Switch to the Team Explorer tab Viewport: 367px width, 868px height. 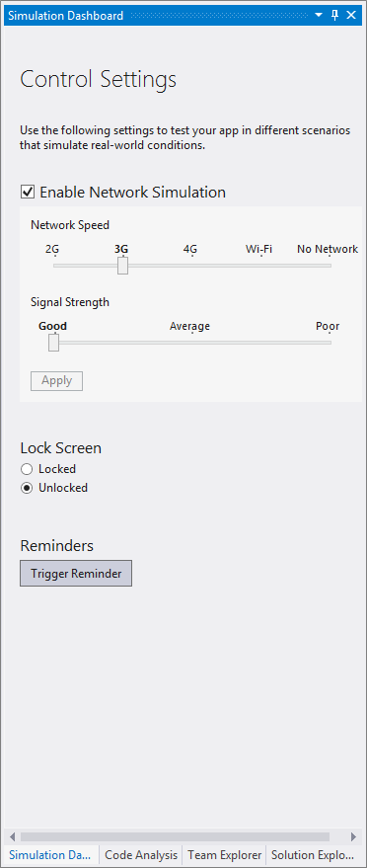coord(224,855)
